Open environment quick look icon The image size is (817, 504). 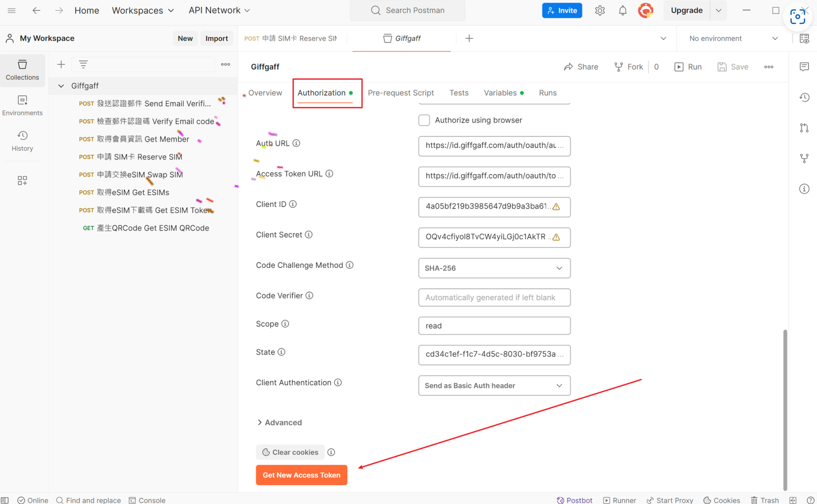tap(804, 38)
